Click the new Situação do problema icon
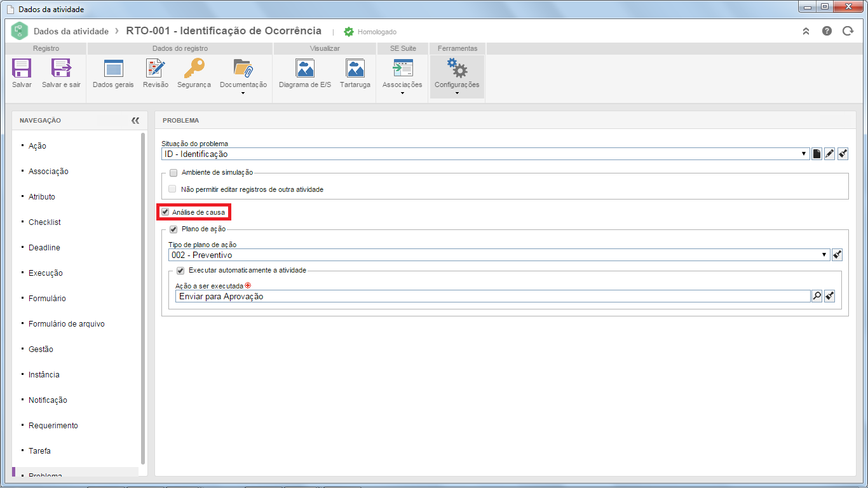This screenshot has width=868, height=488. pyautogui.click(x=817, y=154)
